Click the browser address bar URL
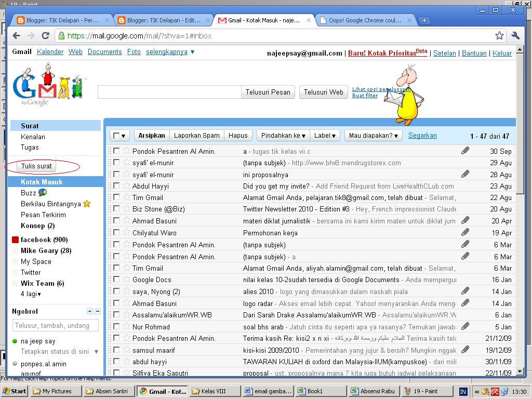Screen dimensions: 532x399 click(139, 36)
